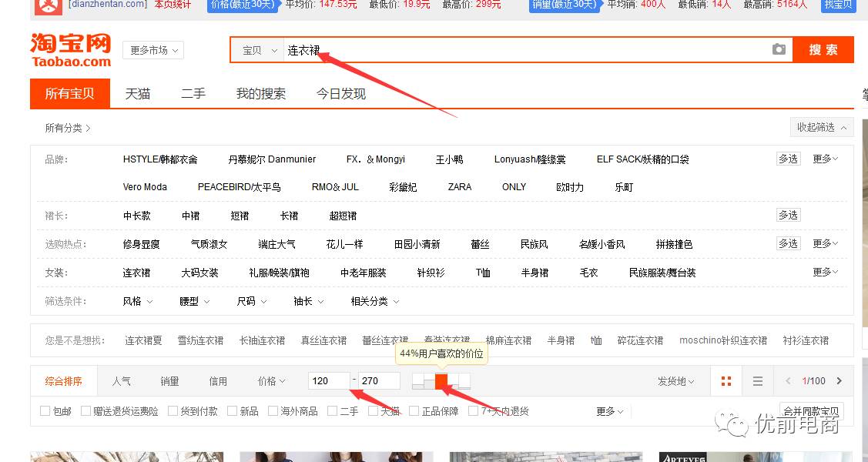Select the 所有宝贝 tab
This screenshot has height=462, width=868.
tap(70, 93)
